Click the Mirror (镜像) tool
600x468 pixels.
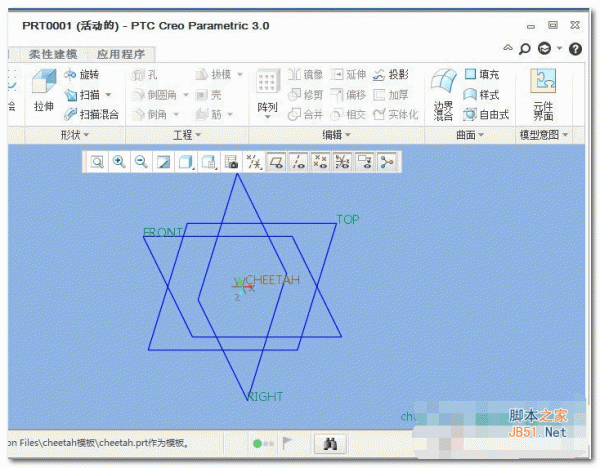[x=305, y=74]
